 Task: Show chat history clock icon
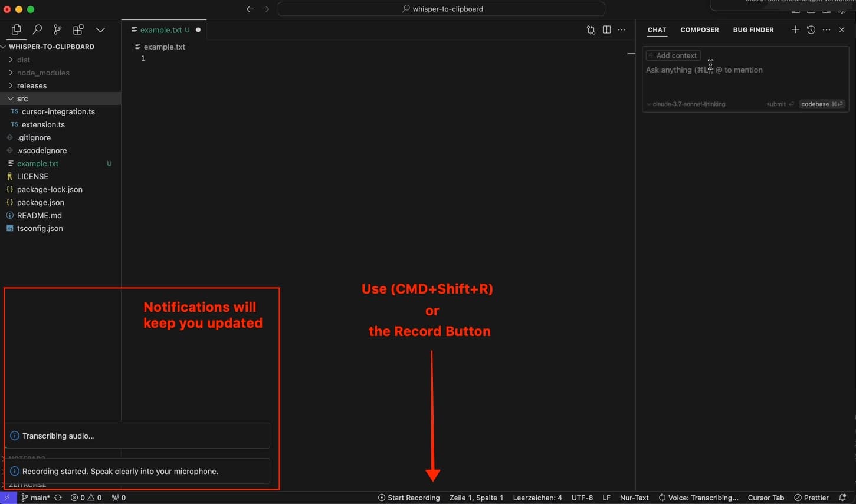pyautogui.click(x=811, y=29)
